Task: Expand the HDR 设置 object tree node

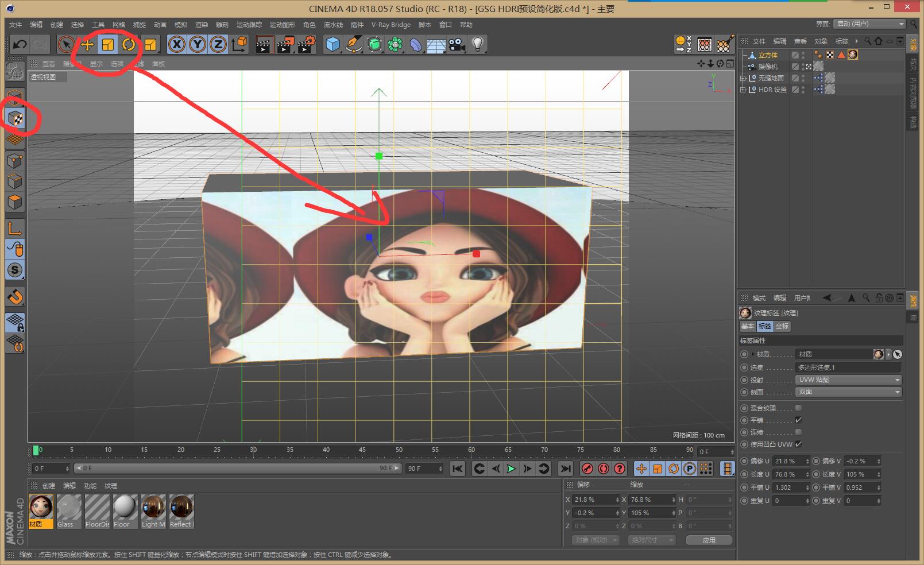Action: (743, 90)
